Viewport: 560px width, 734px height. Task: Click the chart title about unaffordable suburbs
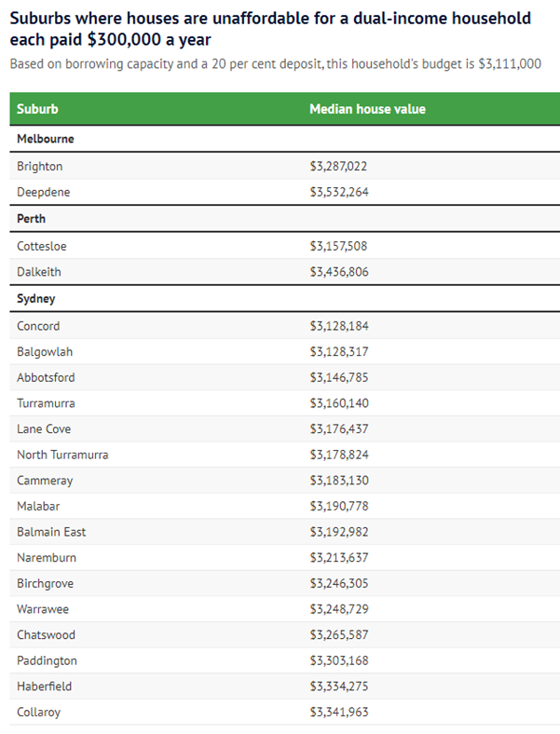point(270,29)
